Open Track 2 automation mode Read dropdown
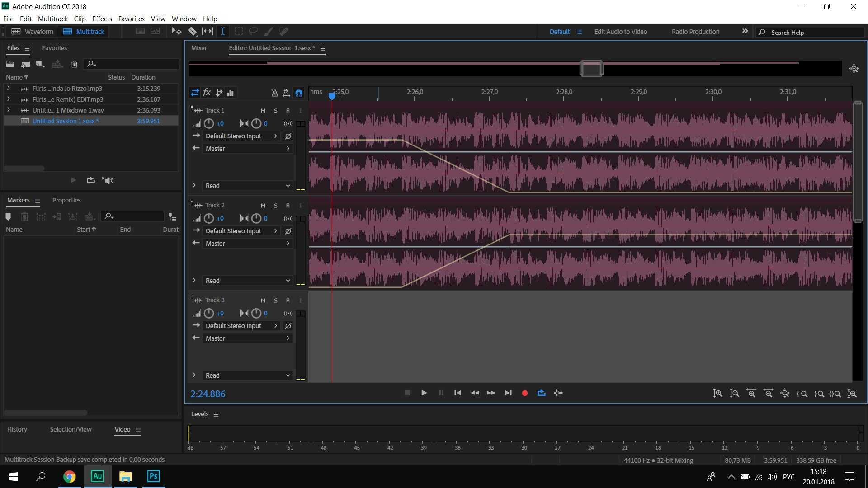The image size is (868, 488). pos(247,281)
